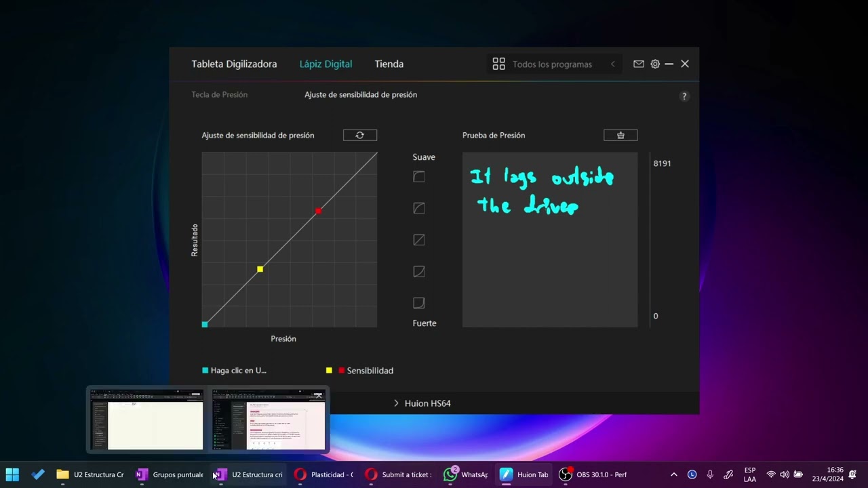Click the yellow sensitivity control point

tap(260, 269)
